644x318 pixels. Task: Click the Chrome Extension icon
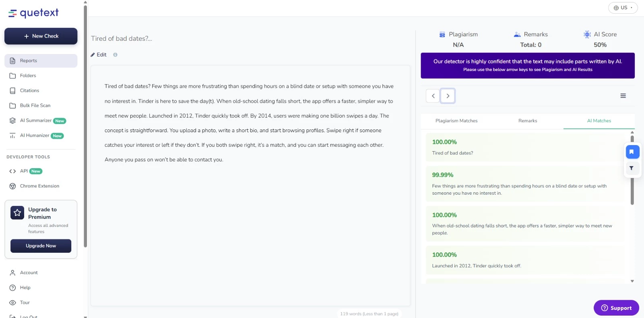(x=12, y=186)
